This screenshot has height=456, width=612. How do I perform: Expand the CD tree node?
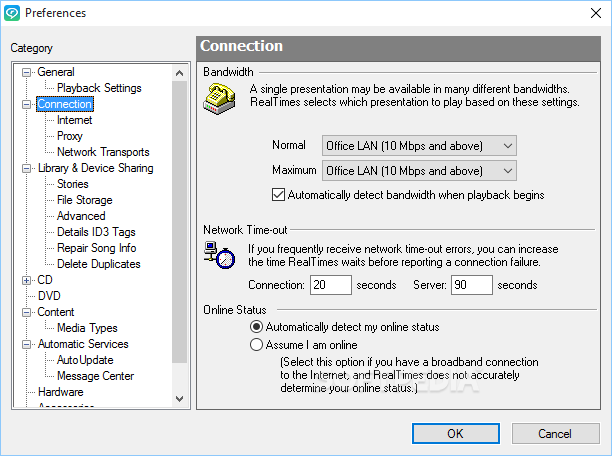[x=26, y=280]
